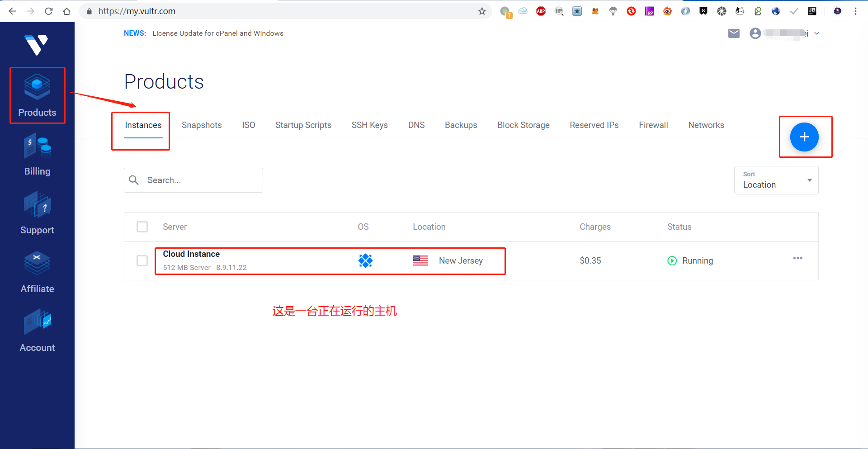
Task: Open the mail messages icon
Action: 734,33
